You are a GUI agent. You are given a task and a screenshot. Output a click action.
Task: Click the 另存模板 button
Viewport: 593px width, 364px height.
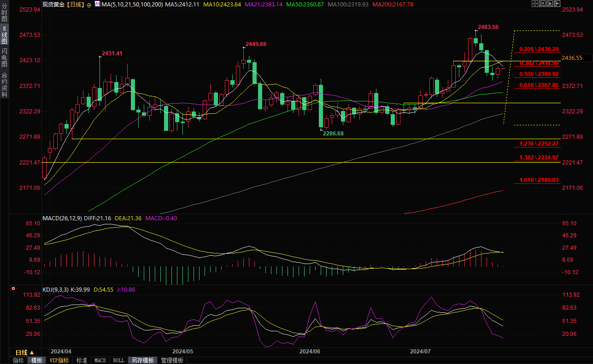(142, 360)
